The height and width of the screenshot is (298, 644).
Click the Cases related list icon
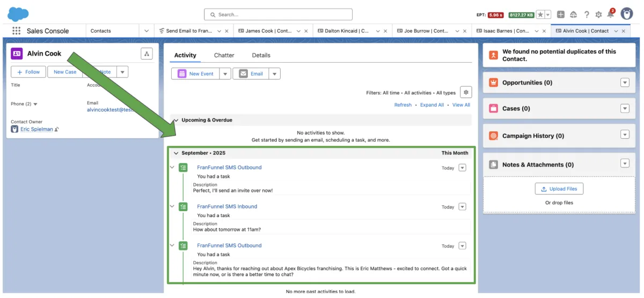pos(493,108)
